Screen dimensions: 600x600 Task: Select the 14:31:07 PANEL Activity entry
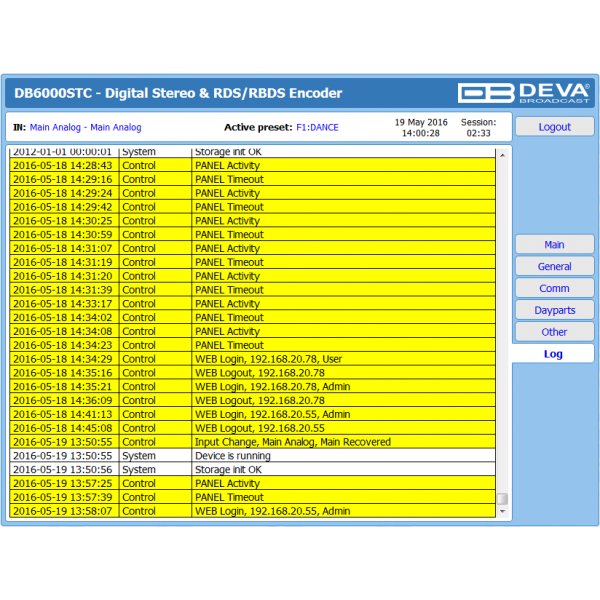point(253,248)
